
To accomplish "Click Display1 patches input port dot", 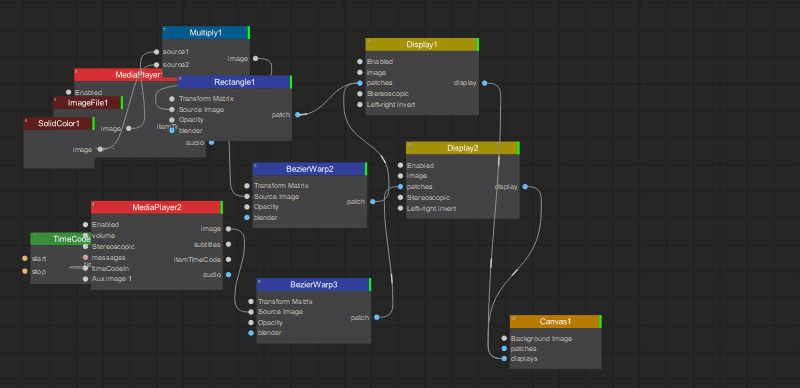I will 360,83.
